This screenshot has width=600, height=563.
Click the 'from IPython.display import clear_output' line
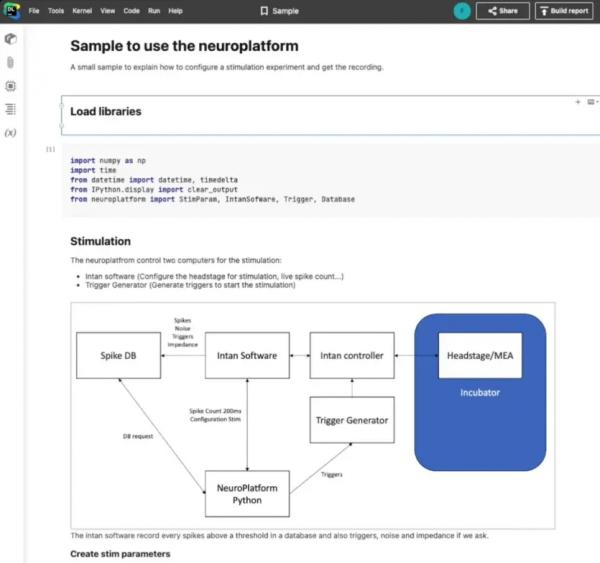(x=154, y=189)
